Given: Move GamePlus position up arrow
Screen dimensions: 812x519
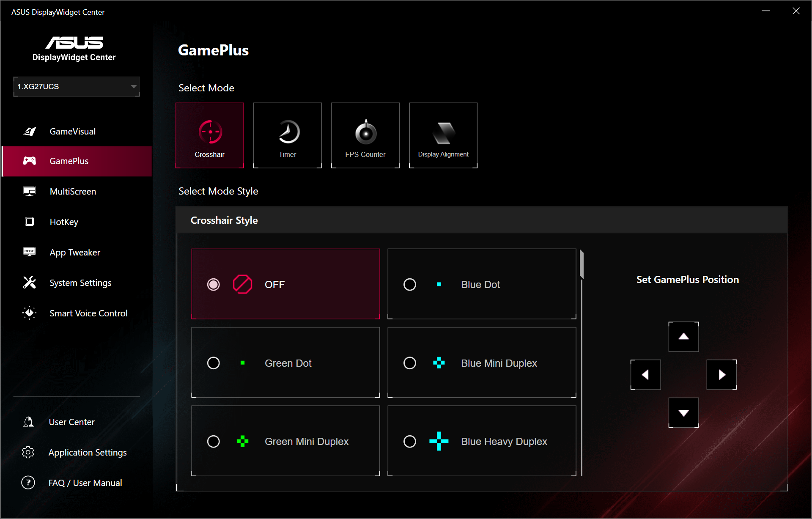Looking at the screenshot, I should click(x=683, y=337).
